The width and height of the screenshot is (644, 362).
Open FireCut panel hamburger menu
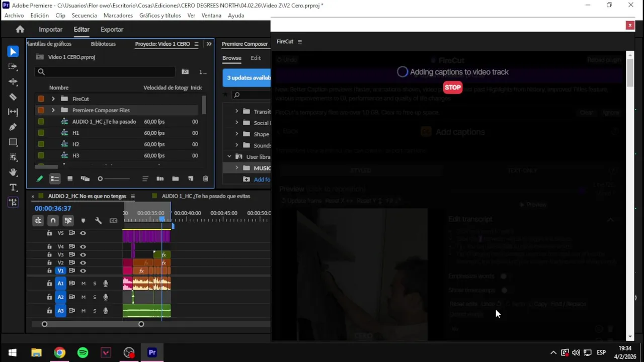tap(299, 42)
